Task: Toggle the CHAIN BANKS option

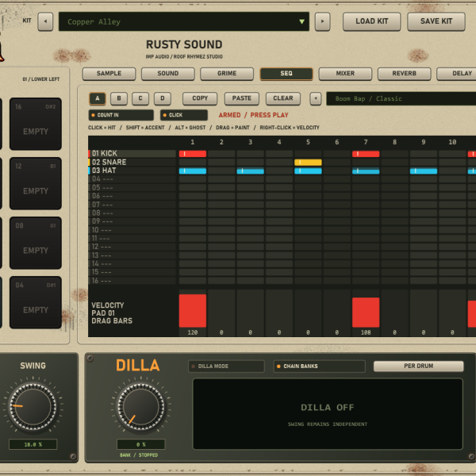Action: click(320, 367)
